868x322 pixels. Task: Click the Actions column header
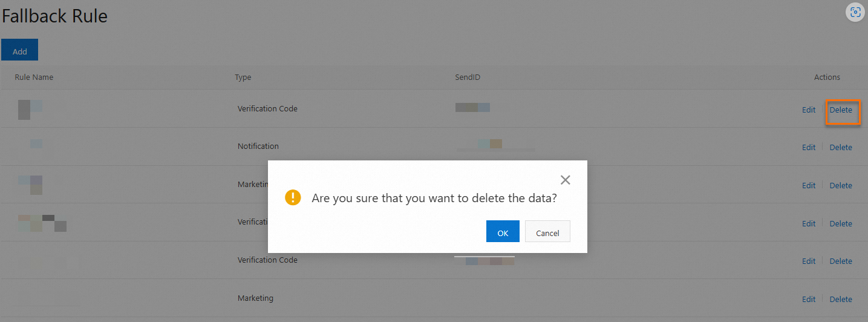pos(827,77)
